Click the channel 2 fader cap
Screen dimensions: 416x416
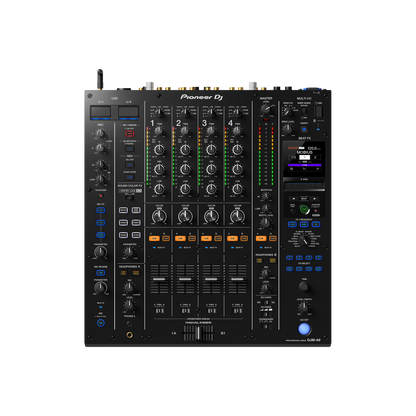click(x=185, y=279)
